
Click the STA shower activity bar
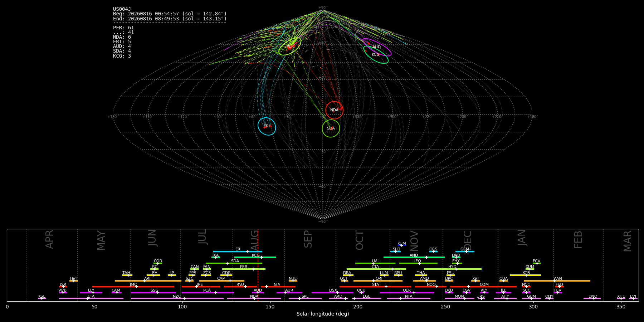tap(375, 287)
